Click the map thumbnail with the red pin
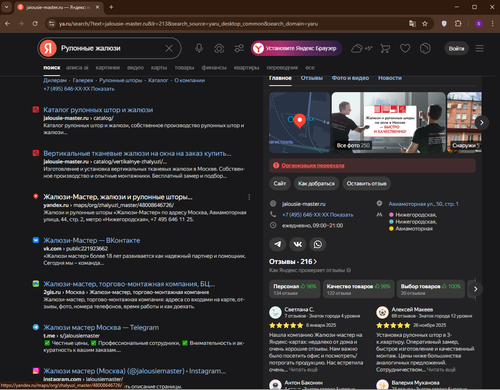The width and height of the screenshot is (500, 390). pos(299,122)
